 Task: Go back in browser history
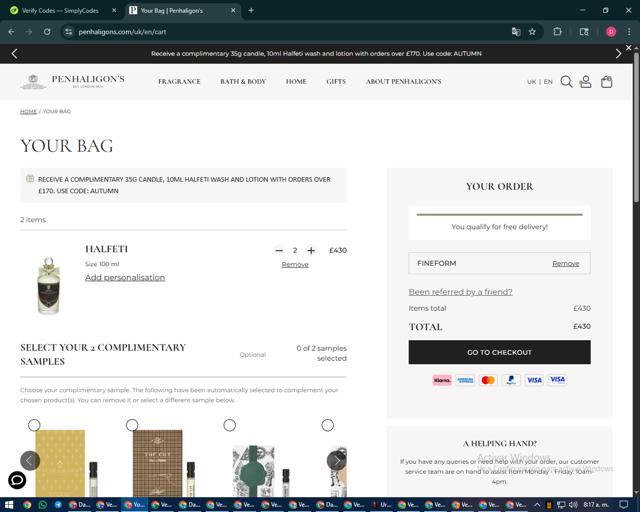pos(11,31)
